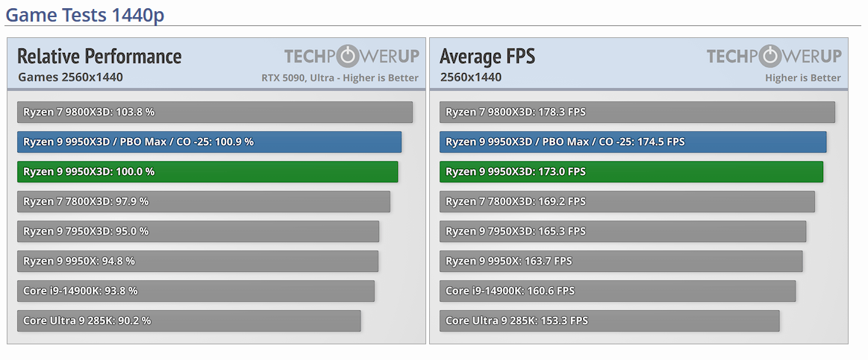Click Ryzen 9 7950X3D: 165.3 FPS
868x360 pixels.
(x=622, y=232)
